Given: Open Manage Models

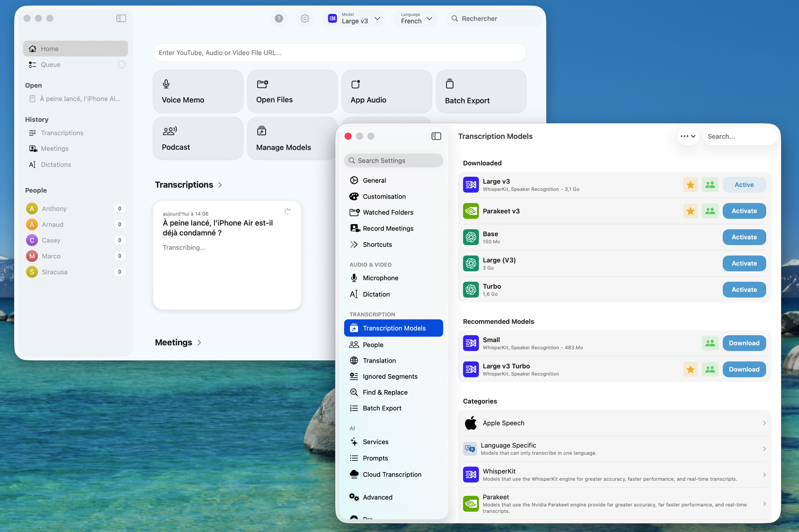Looking at the screenshot, I should [x=292, y=138].
